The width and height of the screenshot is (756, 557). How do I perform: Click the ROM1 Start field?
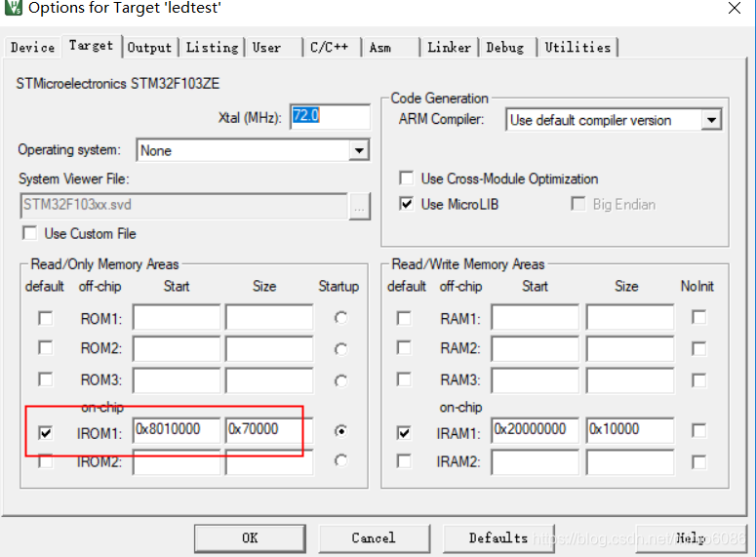177,317
